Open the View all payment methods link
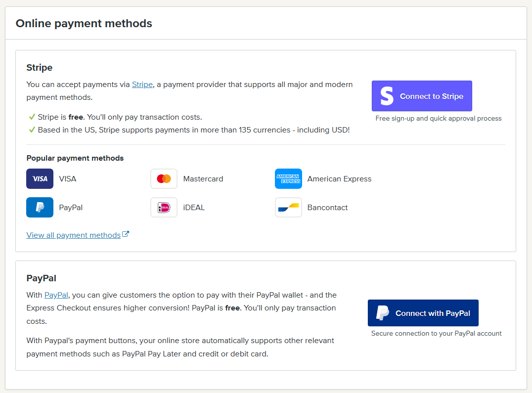 [73, 235]
